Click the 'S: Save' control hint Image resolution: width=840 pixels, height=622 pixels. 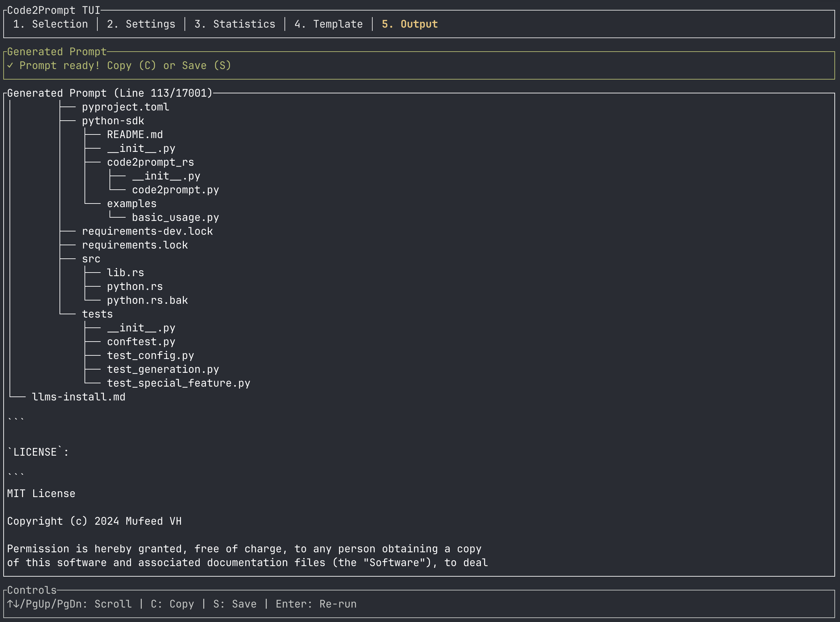click(x=235, y=604)
